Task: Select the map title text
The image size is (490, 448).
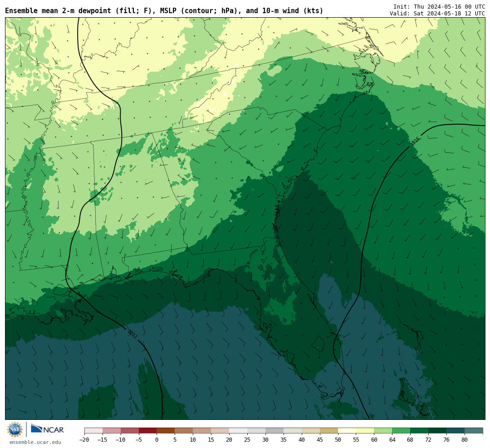Action: 164,11
